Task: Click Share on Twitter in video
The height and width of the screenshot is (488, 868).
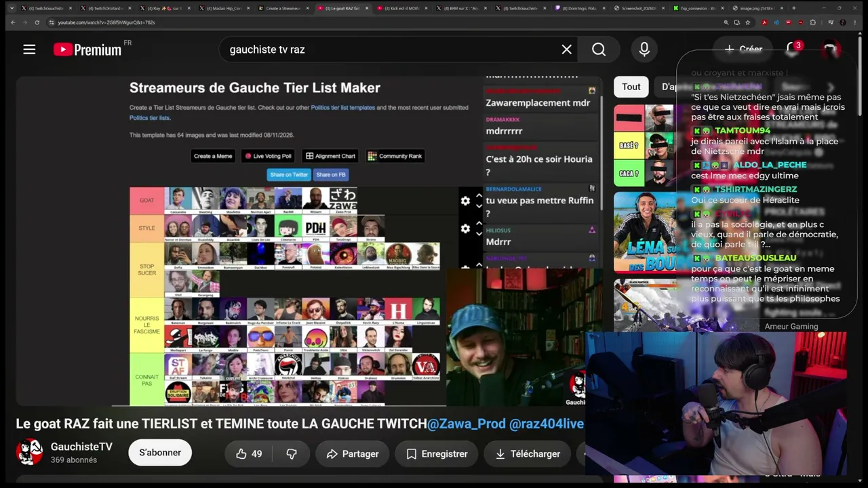Action: pyautogui.click(x=289, y=174)
